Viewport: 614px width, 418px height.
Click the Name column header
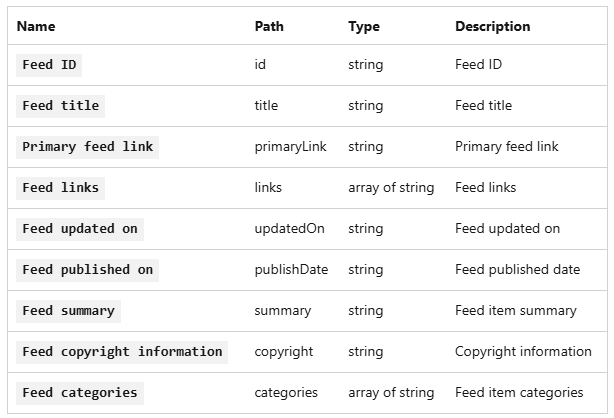pos(36,27)
